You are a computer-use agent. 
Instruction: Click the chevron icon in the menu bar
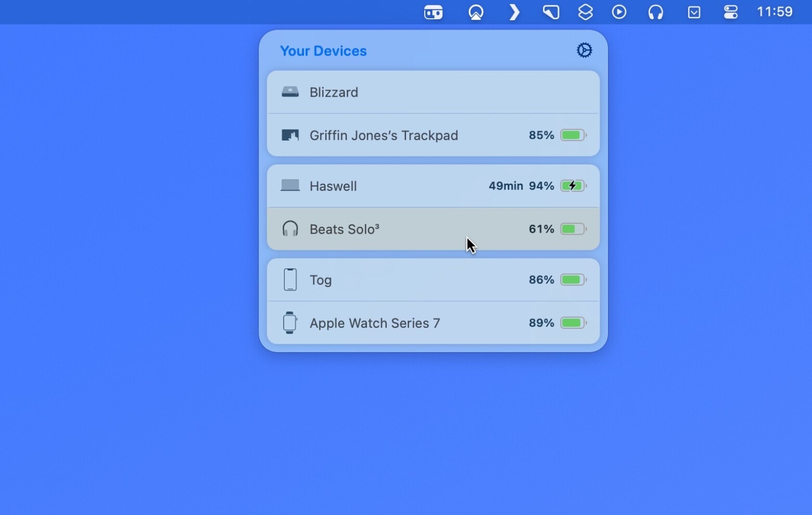tap(514, 12)
